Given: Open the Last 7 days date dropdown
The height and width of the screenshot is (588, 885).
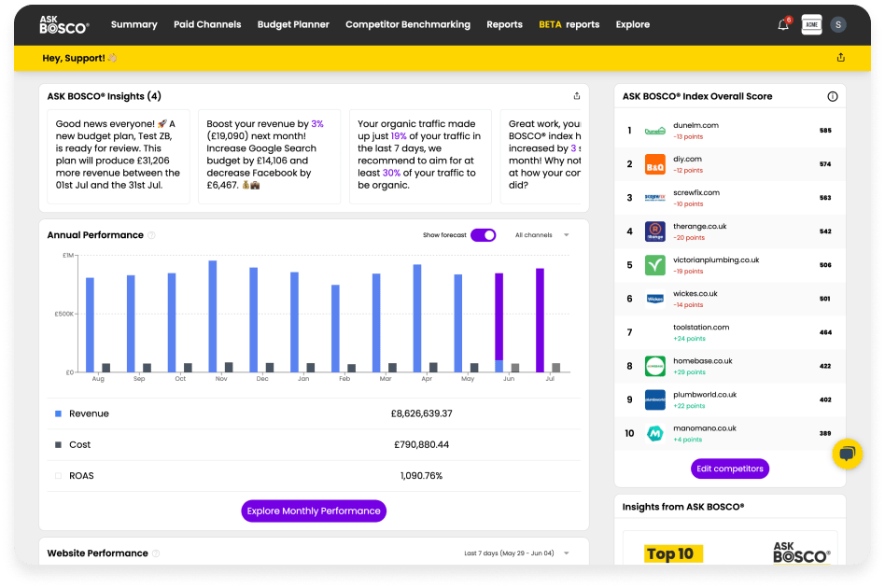Looking at the screenshot, I should (516, 553).
